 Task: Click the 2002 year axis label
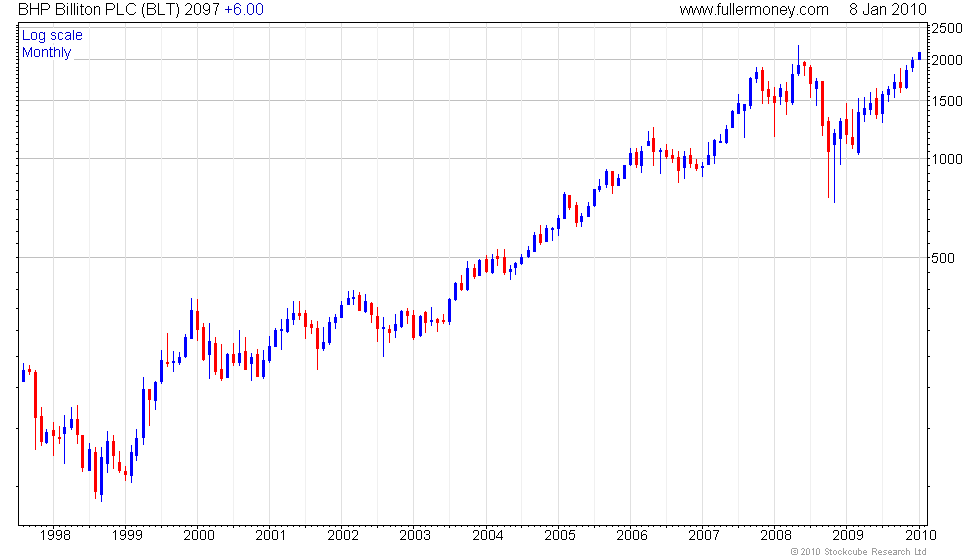pyautogui.click(x=343, y=535)
